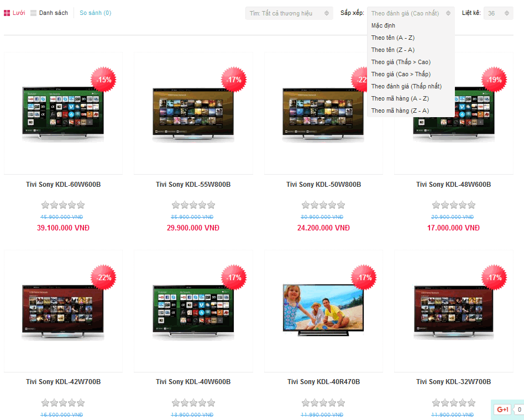Click the -17% badge on KDL-55W800B
The image size is (524, 420).
coord(234,80)
